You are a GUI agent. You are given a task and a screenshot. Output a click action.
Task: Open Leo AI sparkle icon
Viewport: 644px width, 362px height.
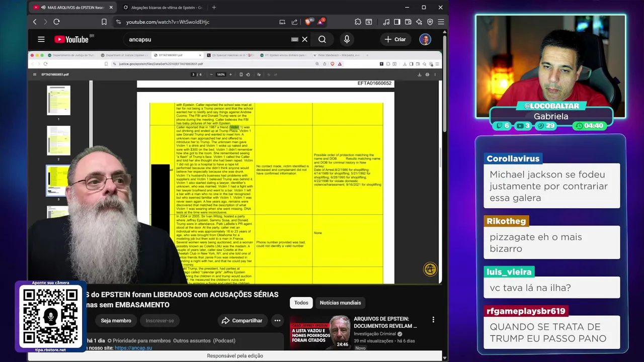coord(419,22)
